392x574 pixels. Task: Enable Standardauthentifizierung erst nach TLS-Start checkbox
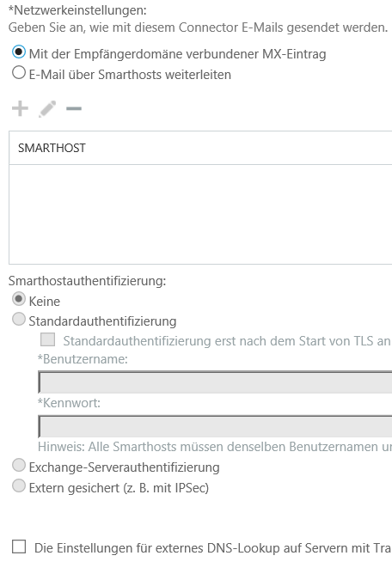[x=47, y=339]
